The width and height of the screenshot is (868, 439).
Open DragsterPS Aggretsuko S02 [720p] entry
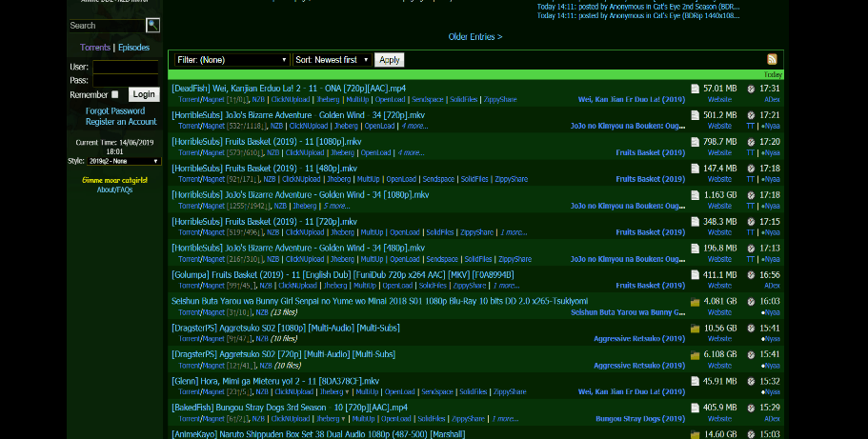click(283, 354)
